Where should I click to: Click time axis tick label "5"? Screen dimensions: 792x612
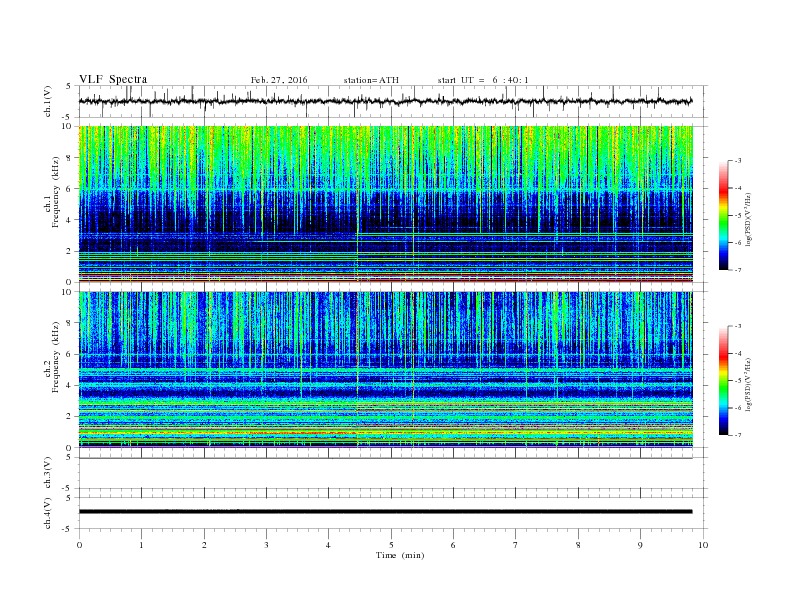tap(391, 545)
